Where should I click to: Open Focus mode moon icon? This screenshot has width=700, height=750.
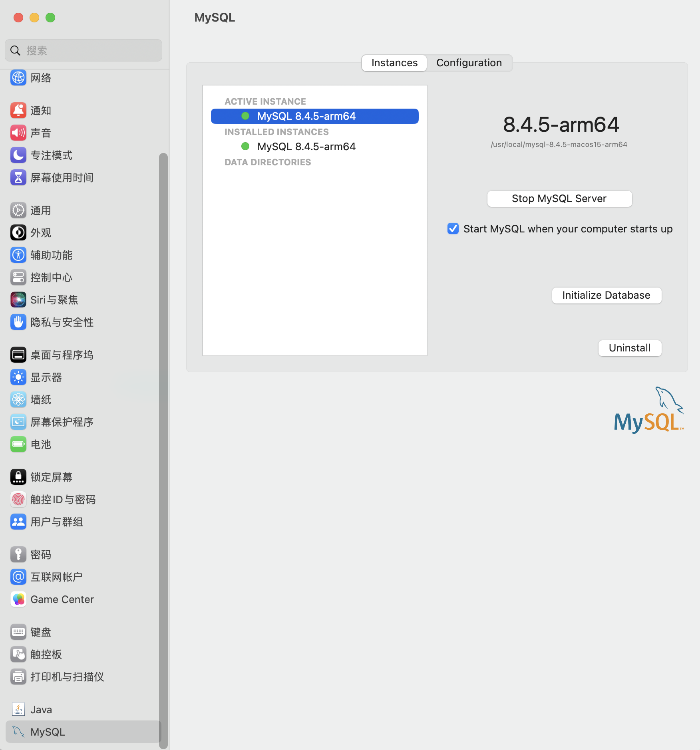coord(18,155)
